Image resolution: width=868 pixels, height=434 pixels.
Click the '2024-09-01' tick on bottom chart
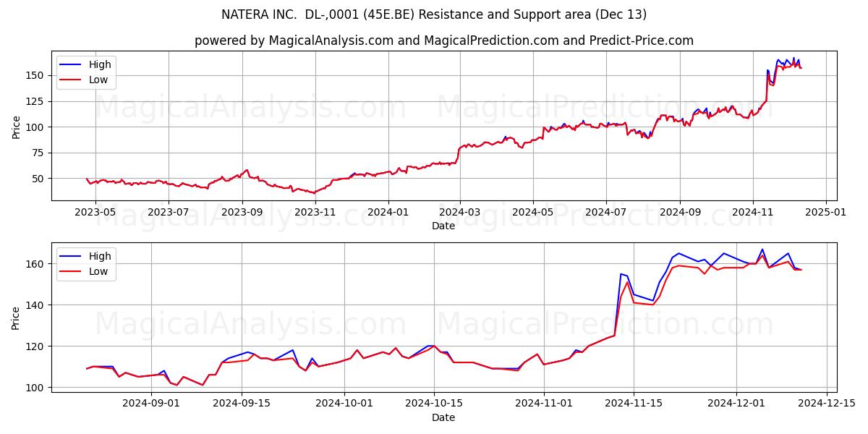click(x=152, y=404)
